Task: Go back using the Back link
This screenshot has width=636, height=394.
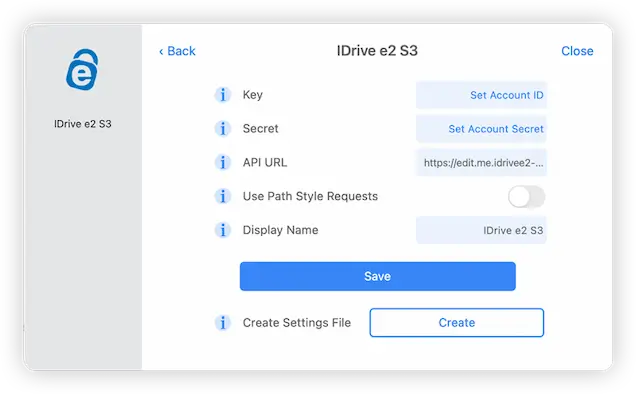Action: 177,51
